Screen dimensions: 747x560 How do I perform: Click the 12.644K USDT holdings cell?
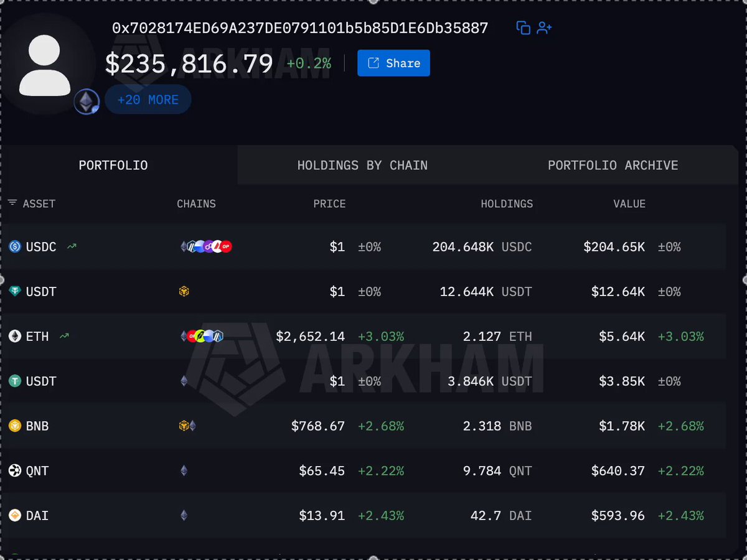tap(486, 292)
